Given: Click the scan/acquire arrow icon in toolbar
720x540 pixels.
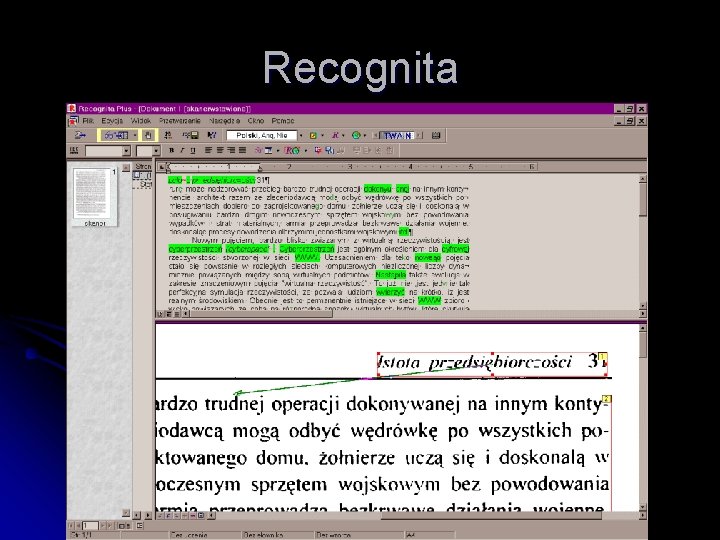Looking at the screenshot, I should [x=80, y=135].
